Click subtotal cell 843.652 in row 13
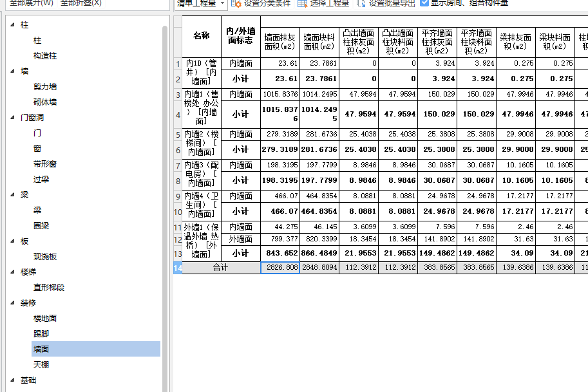588x392 pixels. pos(280,254)
